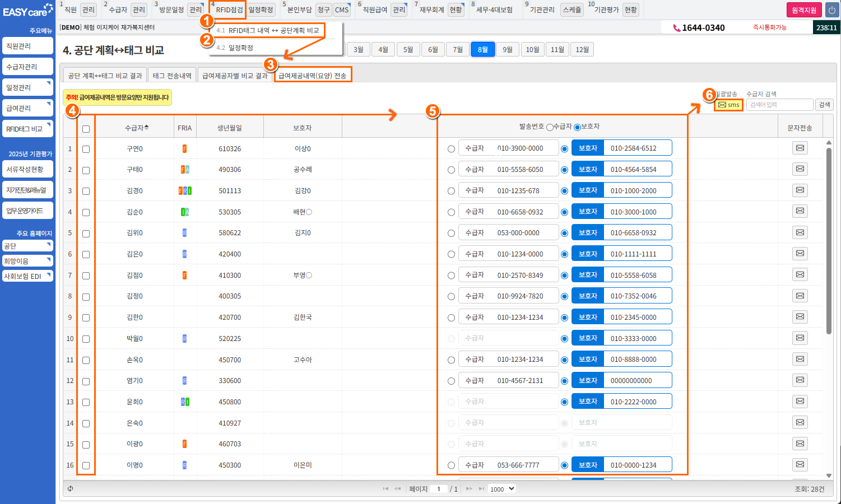The width and height of the screenshot is (841, 504).
Task: Go to last page using pager icon
Action: click(x=481, y=489)
